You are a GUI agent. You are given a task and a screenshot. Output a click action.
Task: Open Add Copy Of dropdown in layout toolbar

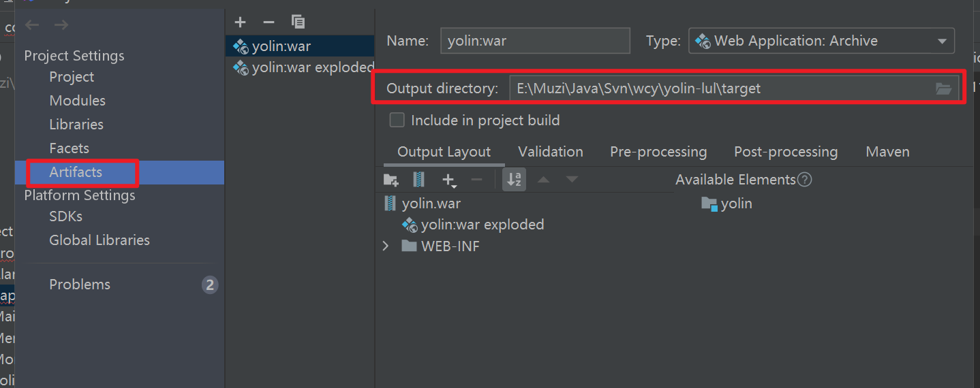(x=449, y=180)
